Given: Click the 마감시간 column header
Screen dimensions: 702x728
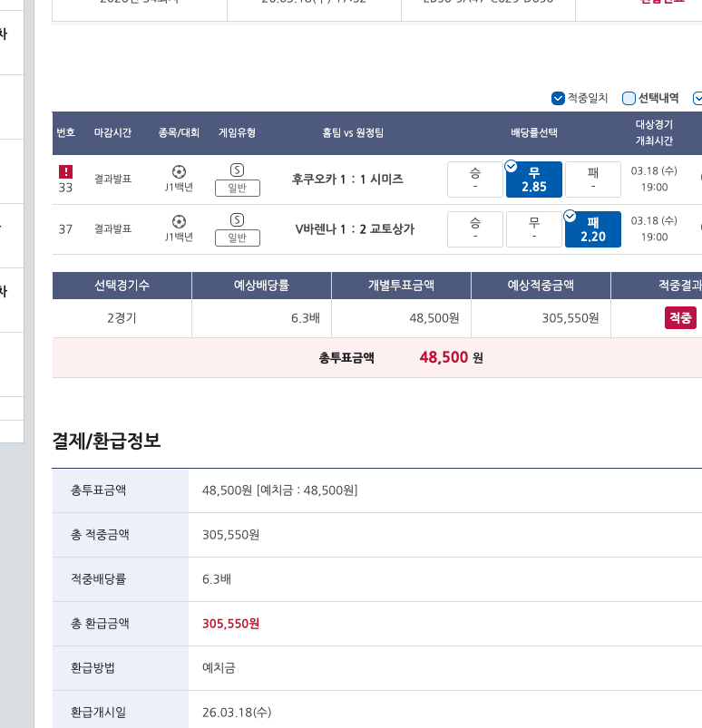Looking at the screenshot, I should point(112,132).
